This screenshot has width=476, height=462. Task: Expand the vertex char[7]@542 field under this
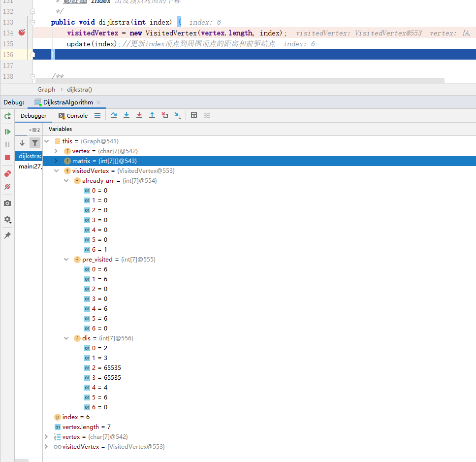[56, 151]
